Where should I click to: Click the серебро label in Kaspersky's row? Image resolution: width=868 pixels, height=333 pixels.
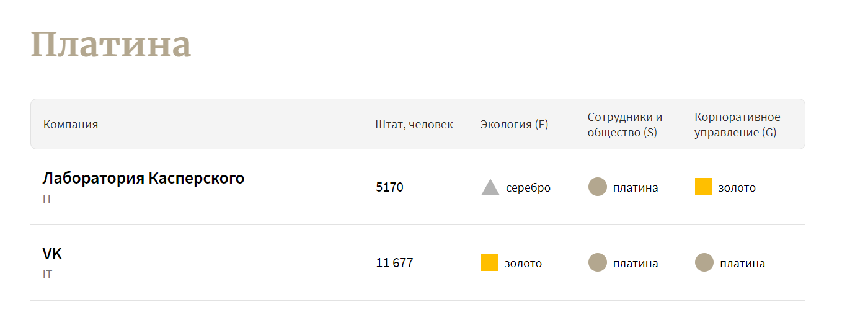528,188
